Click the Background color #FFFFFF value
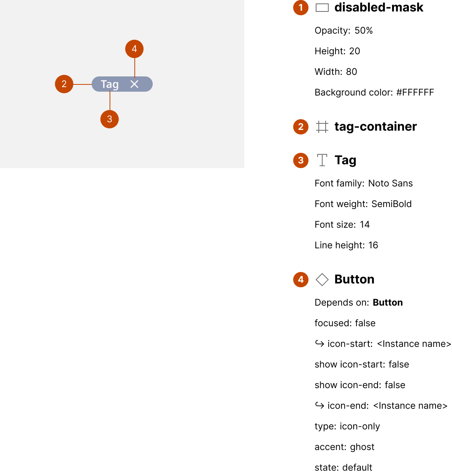This screenshot has width=452, height=476. coord(415,92)
